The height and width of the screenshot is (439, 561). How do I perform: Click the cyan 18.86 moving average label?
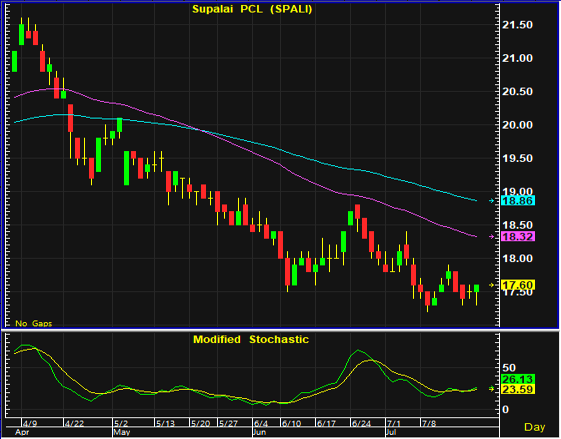(x=518, y=201)
